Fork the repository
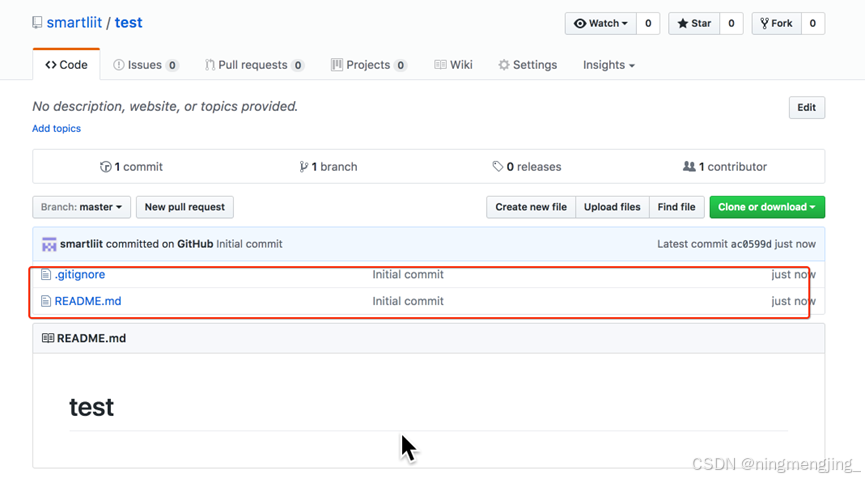 click(x=776, y=23)
